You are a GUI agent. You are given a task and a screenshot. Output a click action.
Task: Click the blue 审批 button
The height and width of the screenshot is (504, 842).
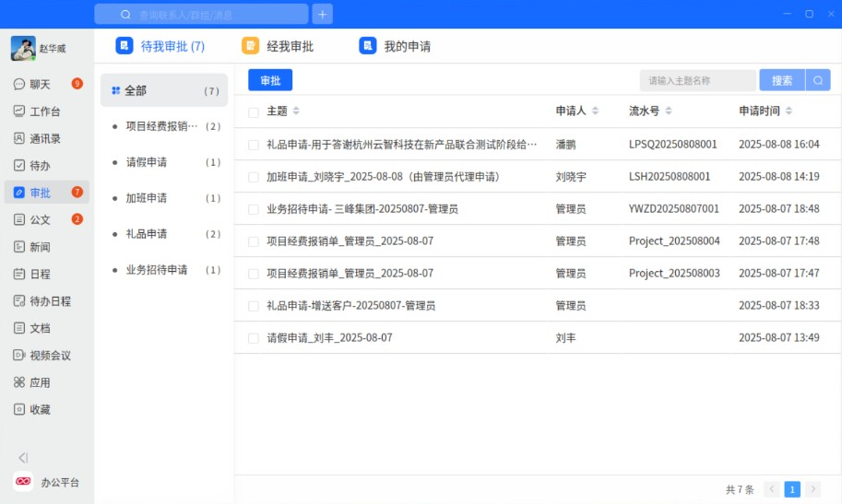(x=270, y=80)
